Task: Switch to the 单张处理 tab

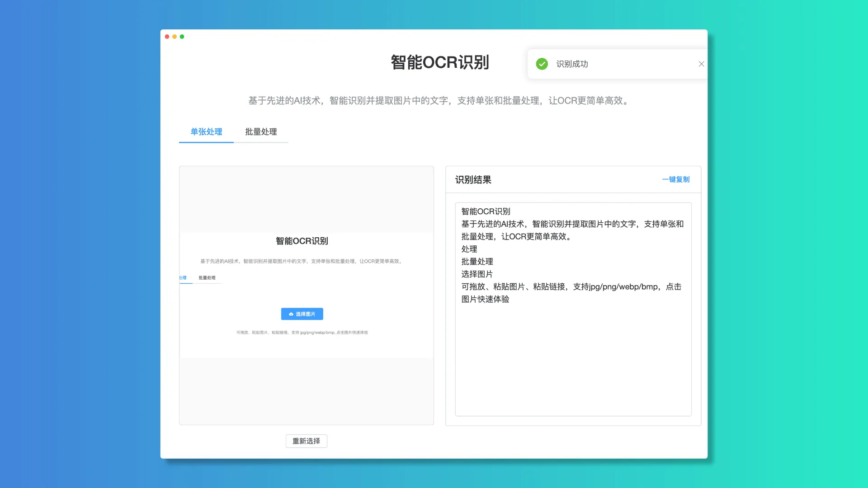Action: [206, 132]
